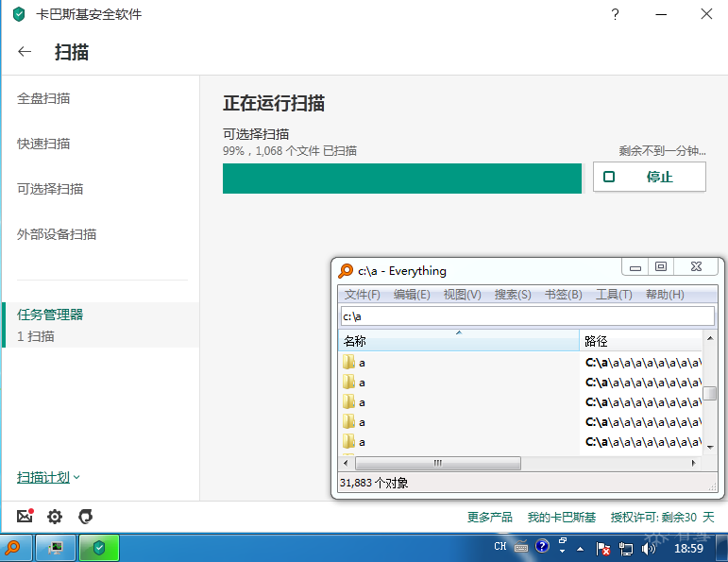Open the support headset icon
The height and width of the screenshot is (562, 728).
click(85, 517)
